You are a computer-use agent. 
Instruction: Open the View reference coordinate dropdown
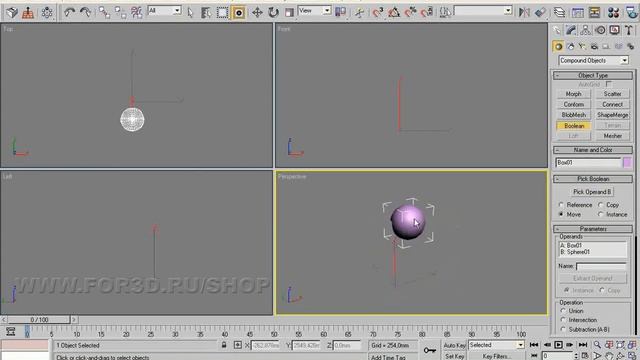point(314,11)
